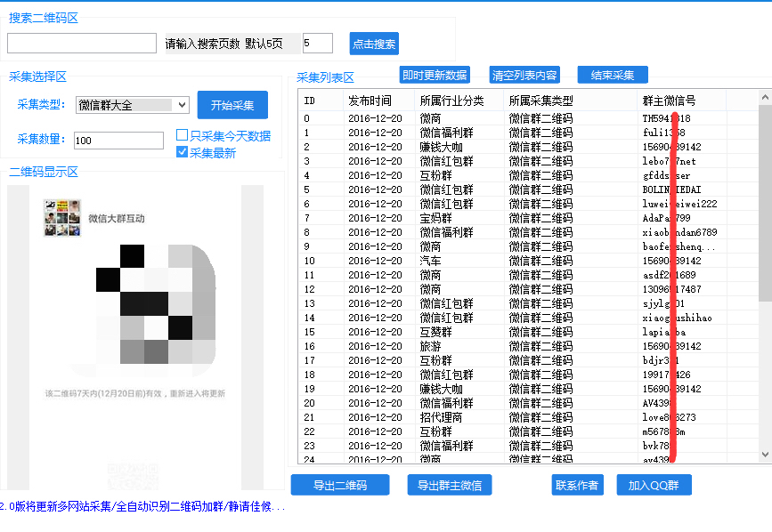Select row 10 汽车 cell
Image resolution: width=772 pixels, height=532 pixels.
(x=430, y=261)
